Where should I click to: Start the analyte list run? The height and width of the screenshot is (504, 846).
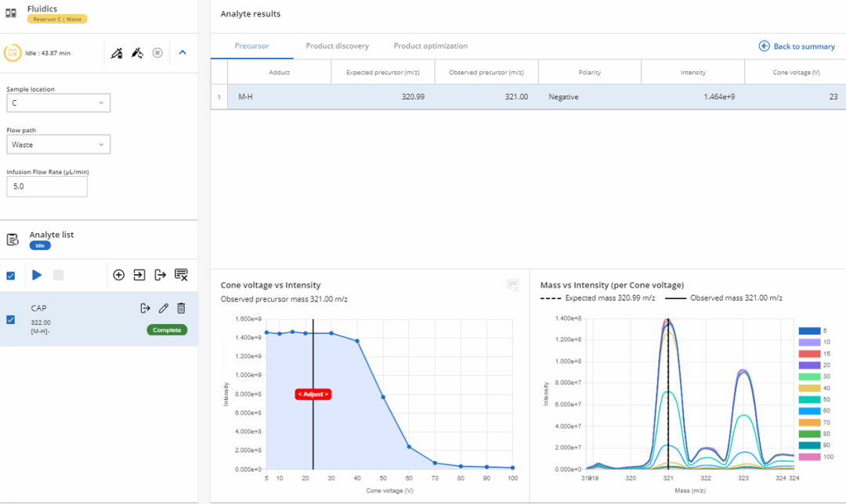37,275
